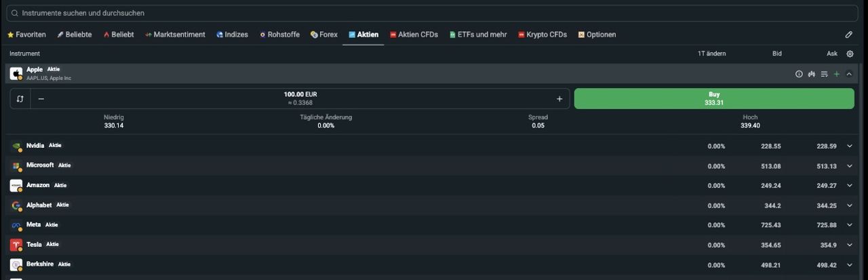Click the Spread value 0.05
Screen dimensions: 868x280
click(x=538, y=125)
